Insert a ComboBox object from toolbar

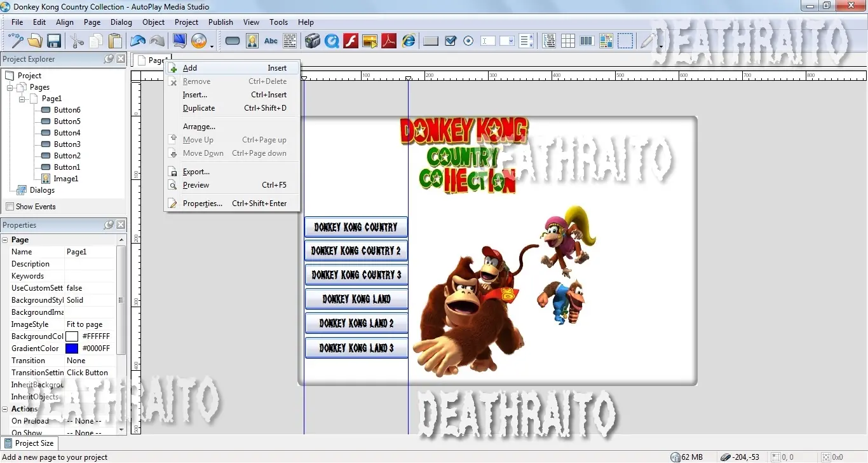507,41
